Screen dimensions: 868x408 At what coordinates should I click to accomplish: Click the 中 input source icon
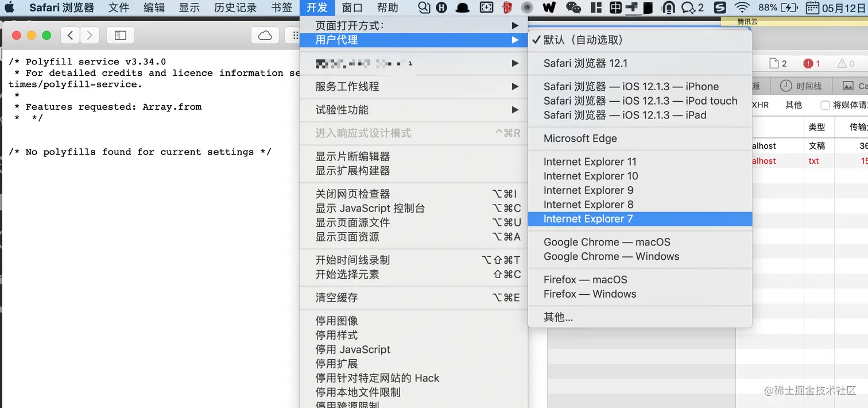coord(615,7)
